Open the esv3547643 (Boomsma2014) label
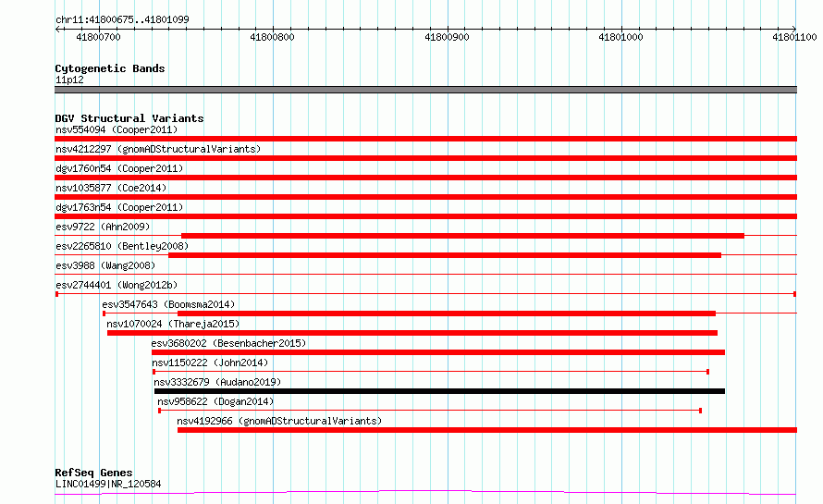Image resolution: width=823 pixels, height=504 pixels. (x=168, y=304)
